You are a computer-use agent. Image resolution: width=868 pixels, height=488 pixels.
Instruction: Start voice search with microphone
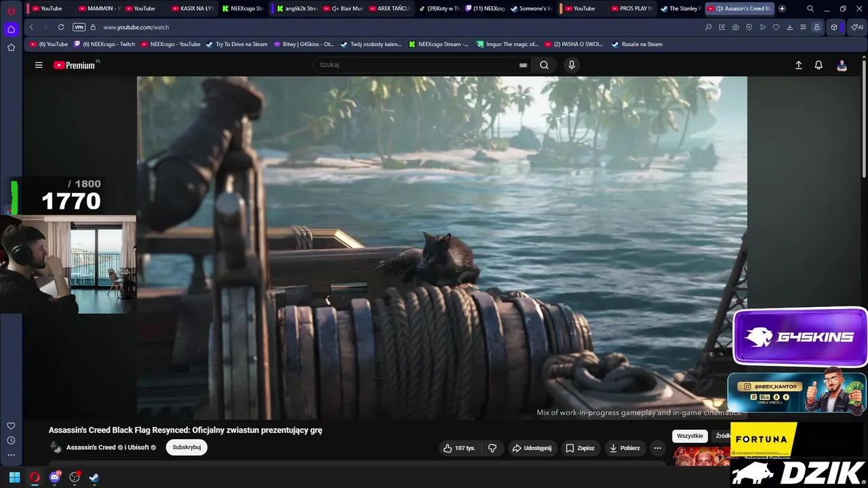coord(572,65)
